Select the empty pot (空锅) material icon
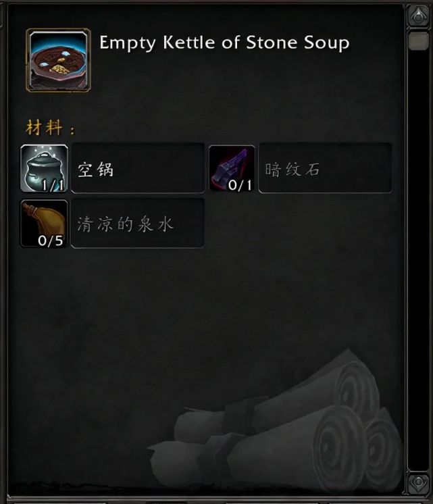 click(x=44, y=168)
